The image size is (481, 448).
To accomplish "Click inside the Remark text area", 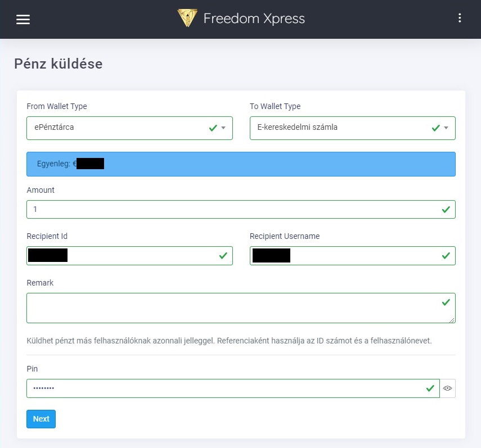I will 225,308.
